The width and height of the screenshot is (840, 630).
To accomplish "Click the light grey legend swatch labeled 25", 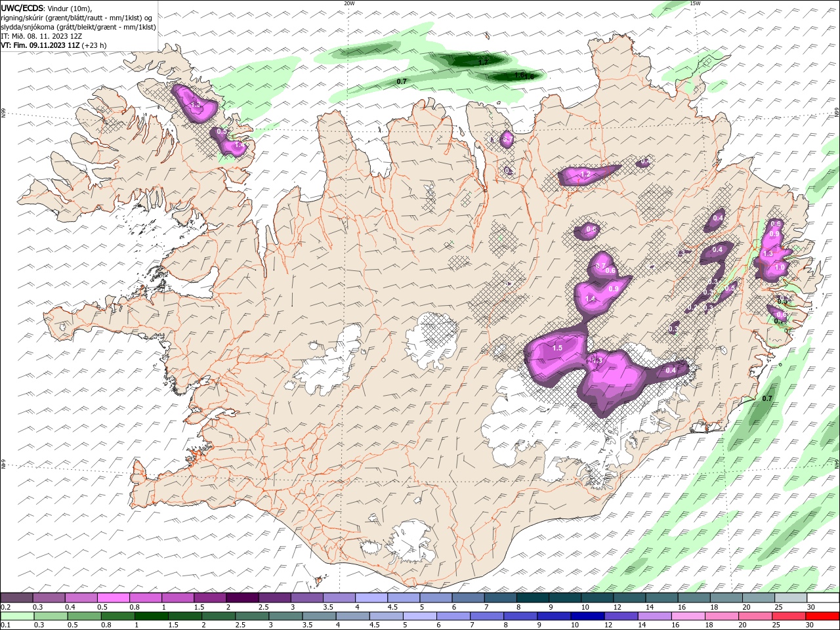I will coord(791,598).
